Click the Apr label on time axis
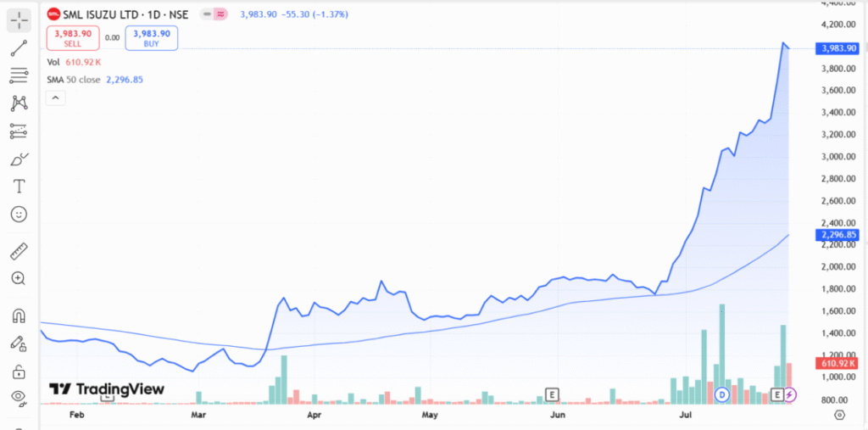868x430 pixels. click(x=314, y=415)
